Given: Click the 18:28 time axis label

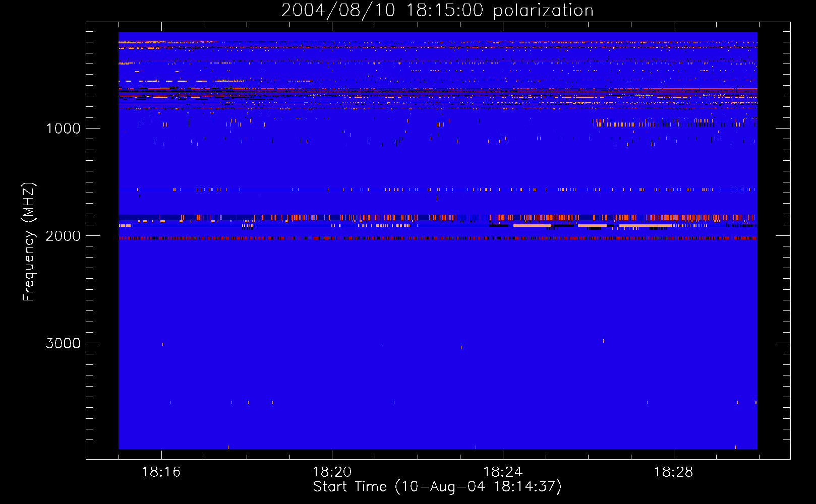Looking at the screenshot, I should (674, 472).
